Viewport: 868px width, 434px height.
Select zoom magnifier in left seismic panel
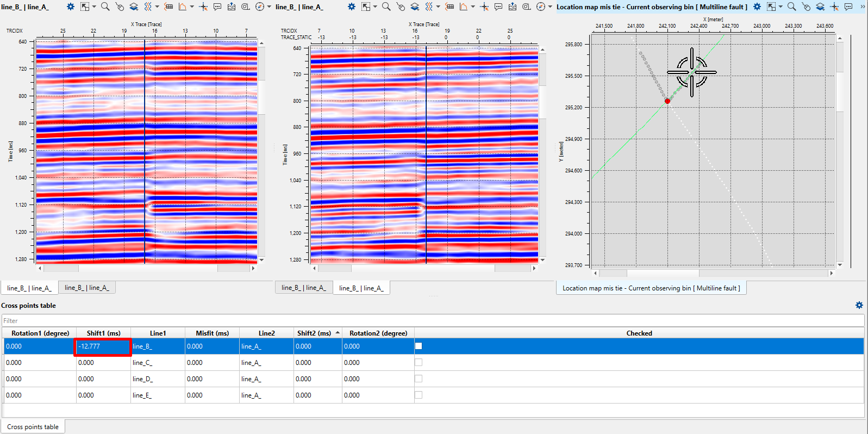point(105,7)
